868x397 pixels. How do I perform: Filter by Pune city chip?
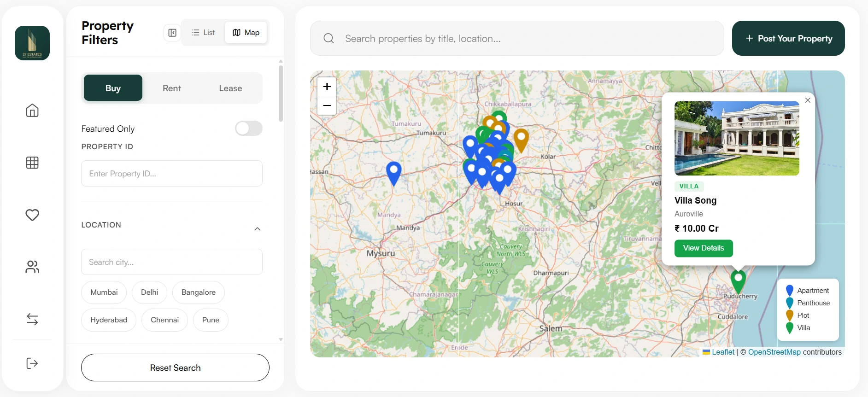[x=211, y=320]
